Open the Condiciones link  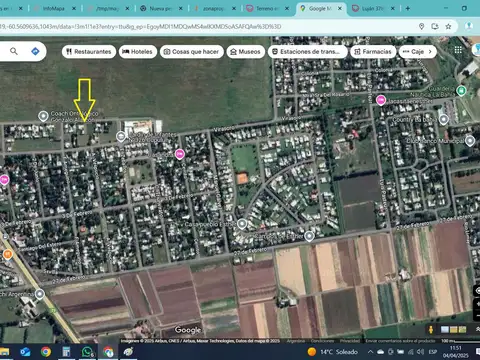322,341
